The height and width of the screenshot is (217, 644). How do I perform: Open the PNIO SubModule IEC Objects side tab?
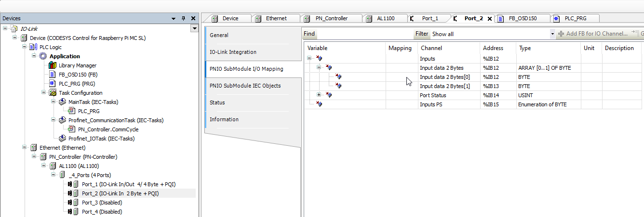tap(253, 86)
